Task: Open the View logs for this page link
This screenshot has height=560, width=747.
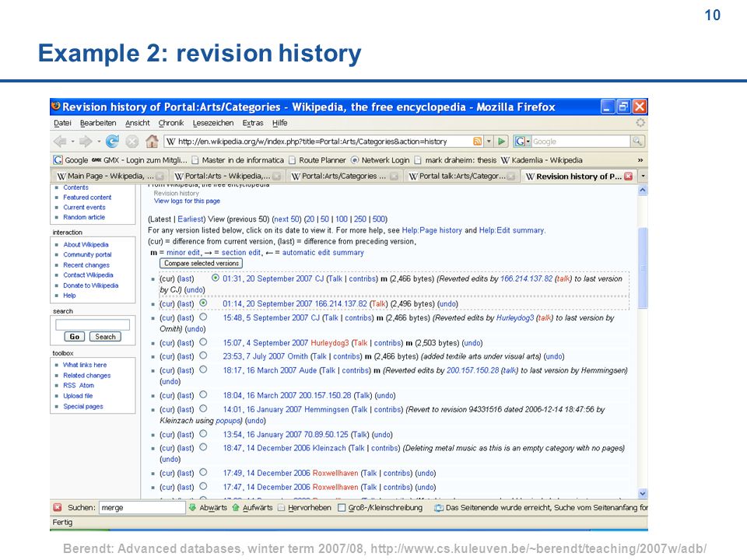Action: (x=187, y=201)
